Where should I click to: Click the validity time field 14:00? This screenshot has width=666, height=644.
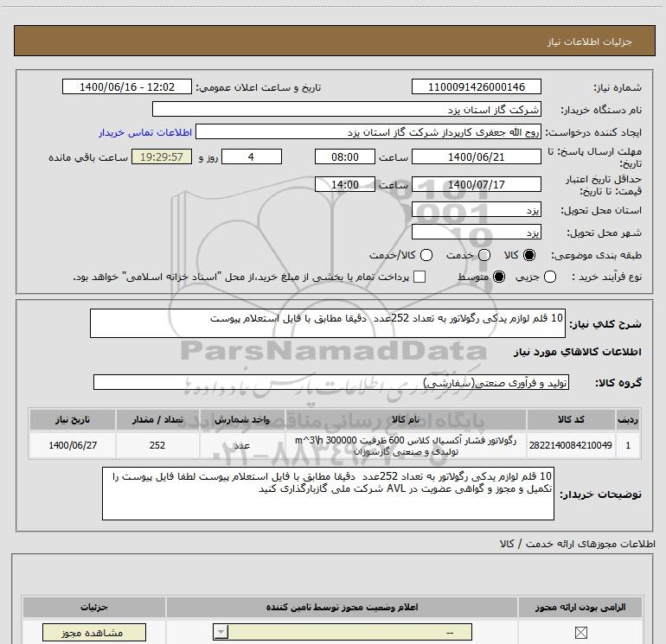345,184
